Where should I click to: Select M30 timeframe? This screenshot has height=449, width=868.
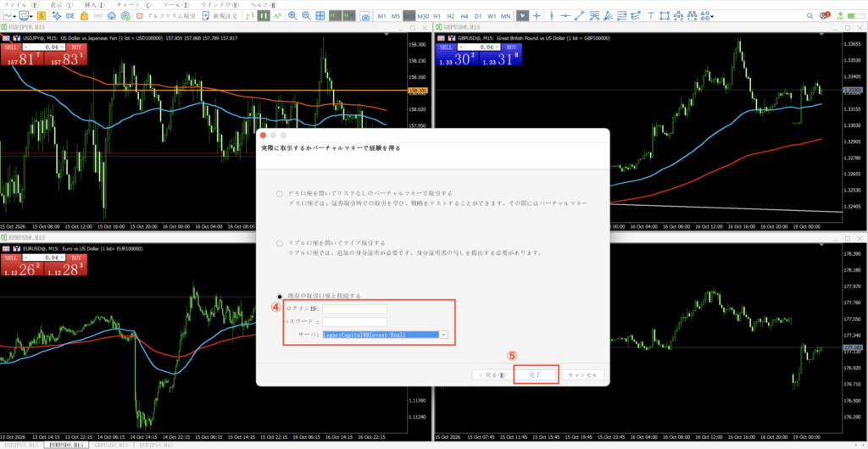(x=423, y=16)
